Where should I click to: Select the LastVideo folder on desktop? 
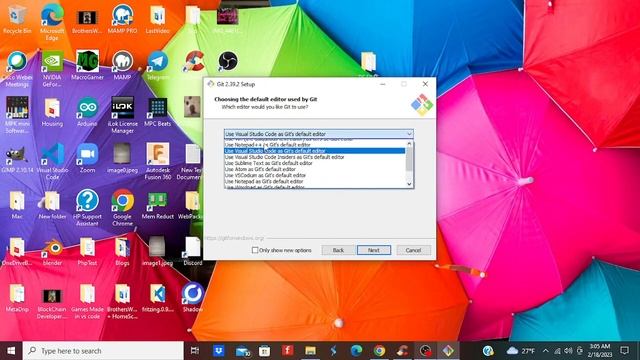tap(158, 20)
